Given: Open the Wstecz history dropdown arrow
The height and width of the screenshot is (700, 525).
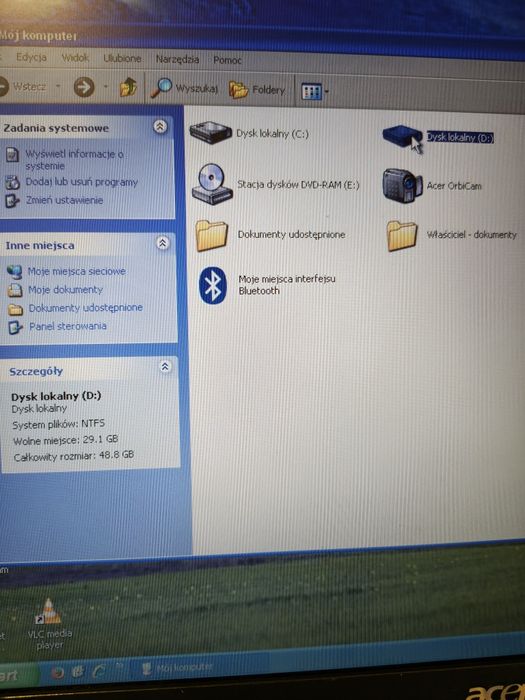Looking at the screenshot, I should pyautogui.click(x=58, y=86).
